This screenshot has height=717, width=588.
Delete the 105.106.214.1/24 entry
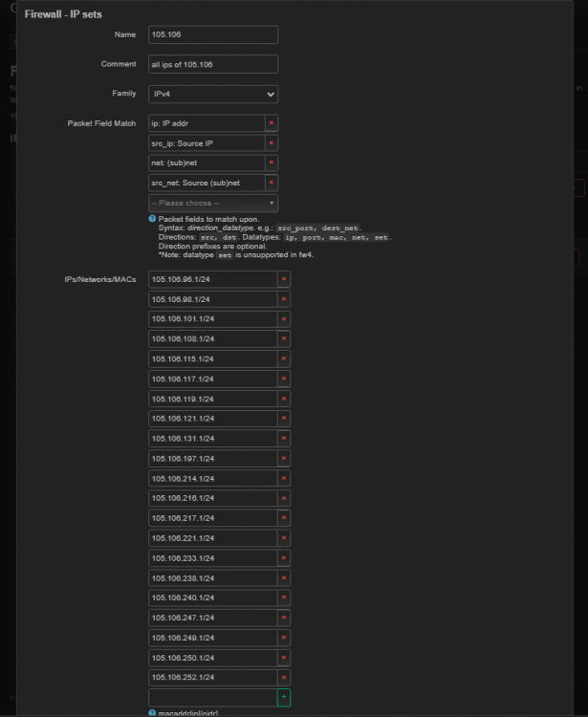click(284, 478)
